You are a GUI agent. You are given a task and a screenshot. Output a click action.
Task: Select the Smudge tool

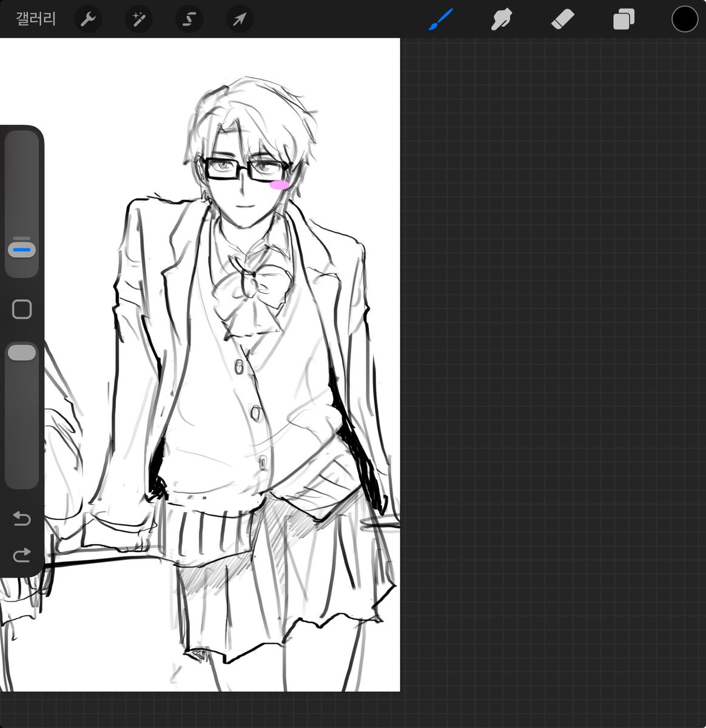click(502, 19)
